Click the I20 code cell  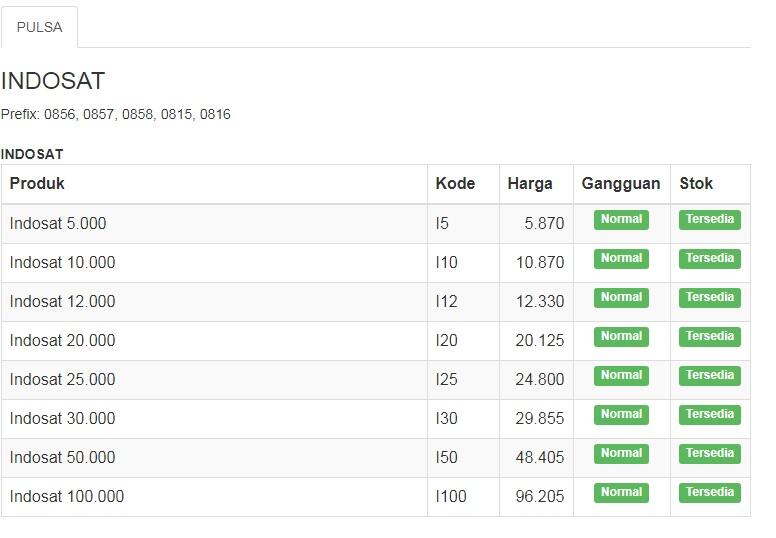coord(463,341)
